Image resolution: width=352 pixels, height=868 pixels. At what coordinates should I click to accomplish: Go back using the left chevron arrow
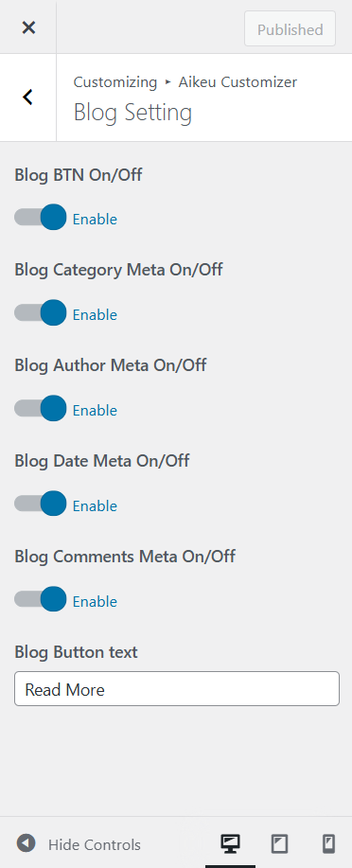[27, 97]
